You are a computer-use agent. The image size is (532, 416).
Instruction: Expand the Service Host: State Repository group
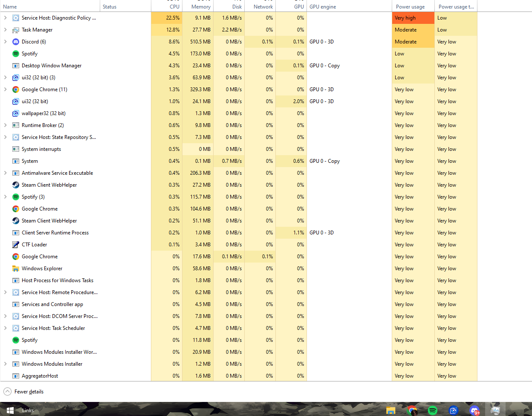tap(5, 137)
